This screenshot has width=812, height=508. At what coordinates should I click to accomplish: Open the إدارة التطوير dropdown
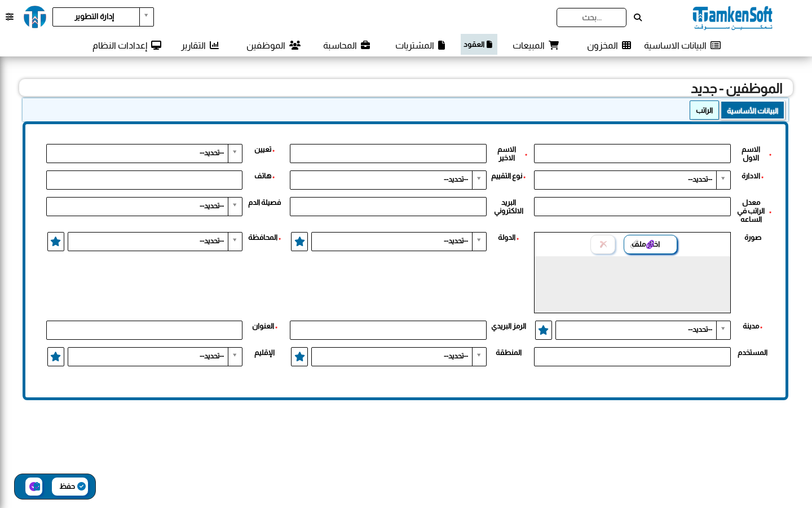103,17
